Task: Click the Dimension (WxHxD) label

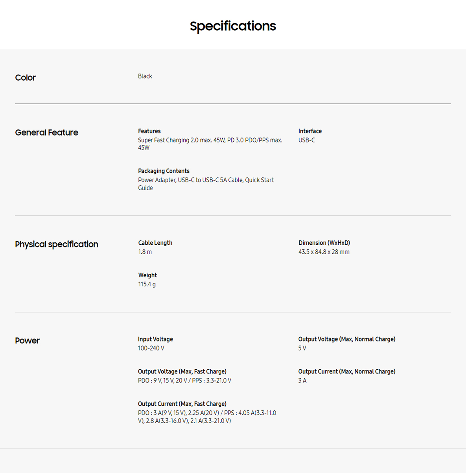Action: pos(324,243)
